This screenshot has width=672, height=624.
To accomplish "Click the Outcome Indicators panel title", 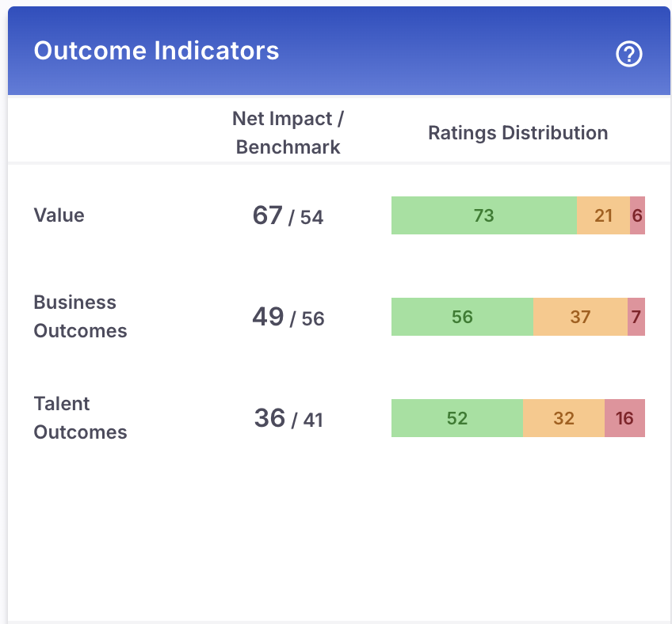I will (156, 51).
